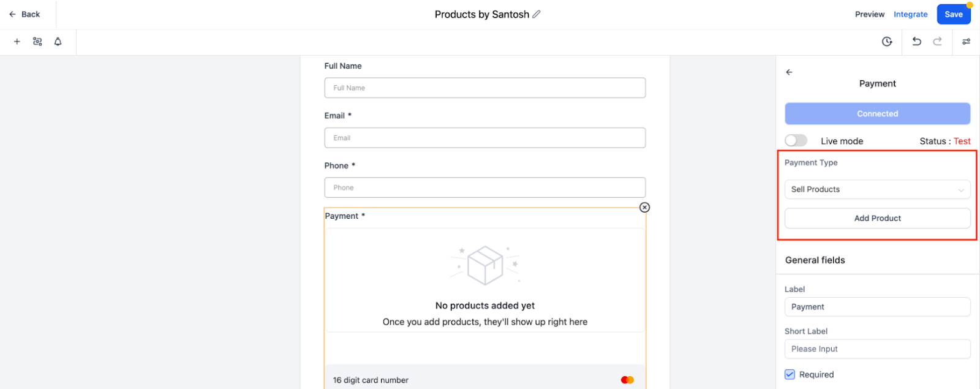This screenshot has height=389, width=980.
Task: Open the Preview view
Action: [870, 14]
